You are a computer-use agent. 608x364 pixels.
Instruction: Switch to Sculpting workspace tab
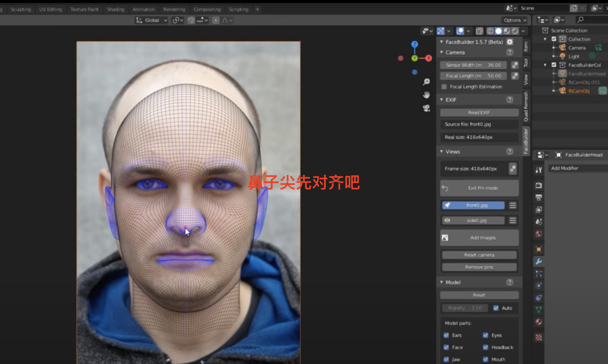21,9
